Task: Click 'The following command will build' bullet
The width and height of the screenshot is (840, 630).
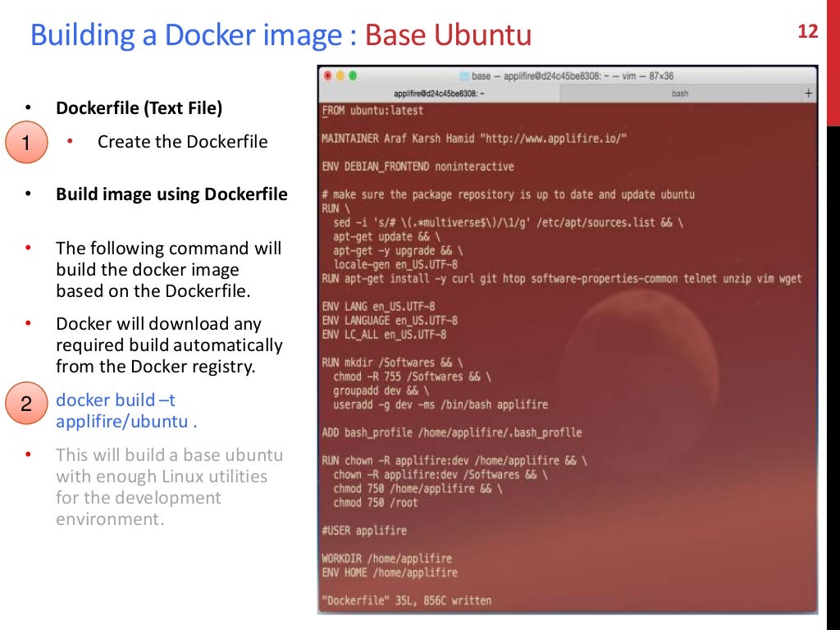Action: tap(169, 269)
